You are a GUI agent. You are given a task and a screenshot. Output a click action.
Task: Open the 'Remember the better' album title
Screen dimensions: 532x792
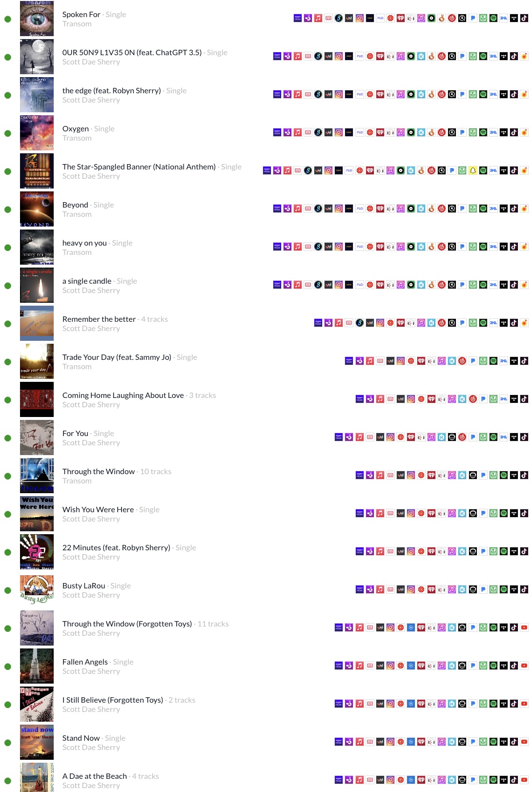click(99, 319)
